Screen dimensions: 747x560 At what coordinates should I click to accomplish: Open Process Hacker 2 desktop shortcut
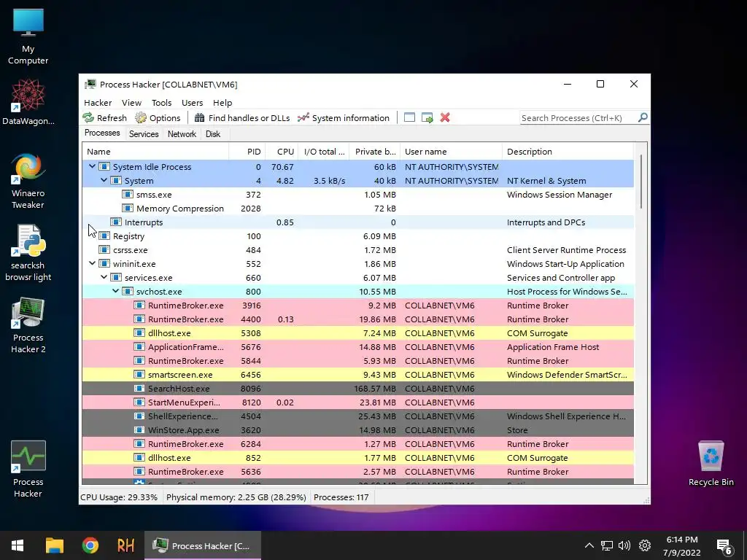(28, 326)
